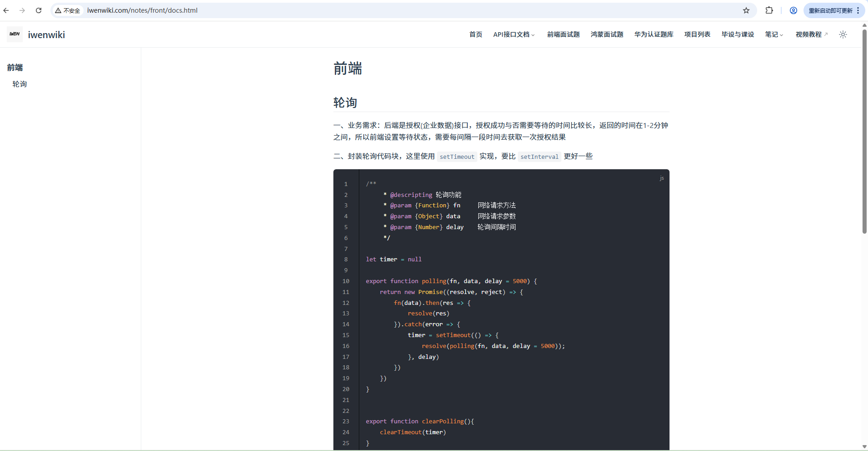
Task: Click the browser forward arrow
Action: click(22, 10)
